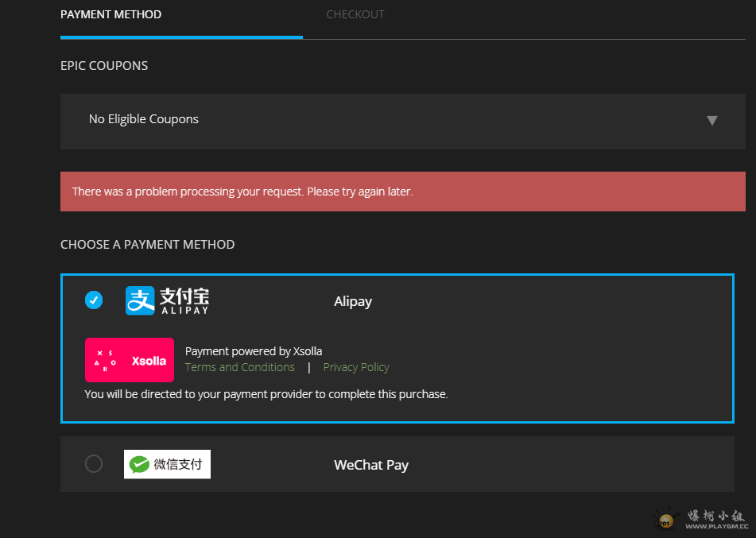Screen dimensions: 756x538
Task: Expand the No Eligible Coupons dropdown
Action: 402,122
